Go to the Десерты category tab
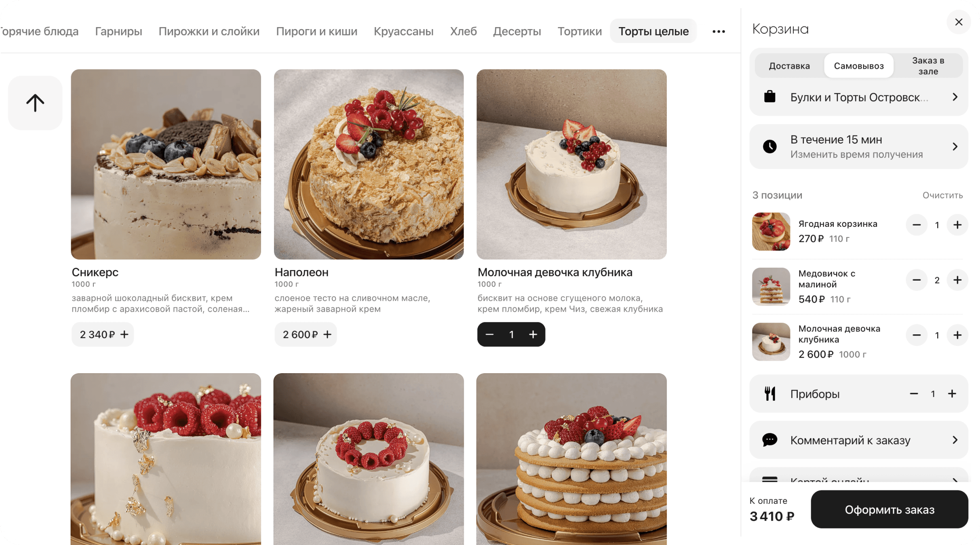 pos(516,32)
